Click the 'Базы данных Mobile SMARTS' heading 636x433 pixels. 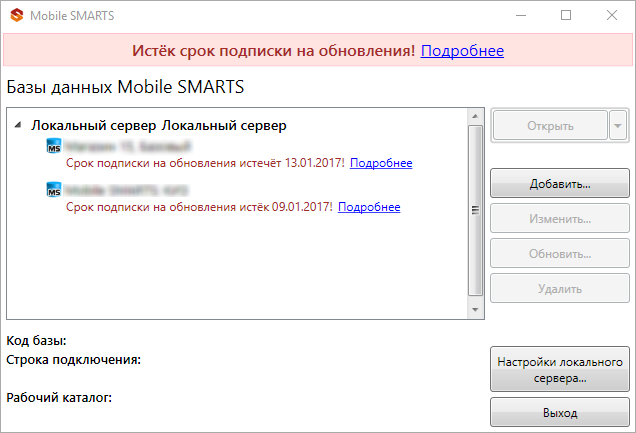tap(125, 87)
